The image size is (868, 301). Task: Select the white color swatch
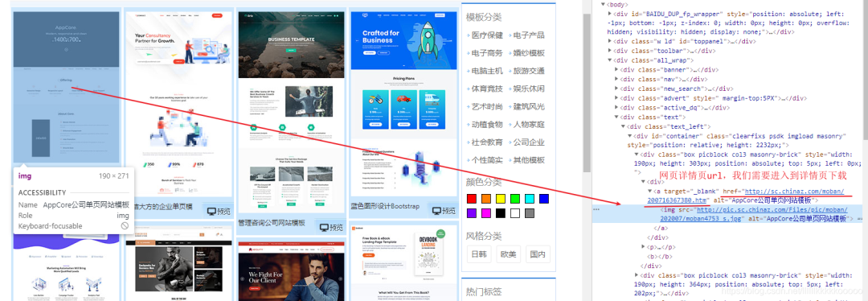[x=515, y=212]
